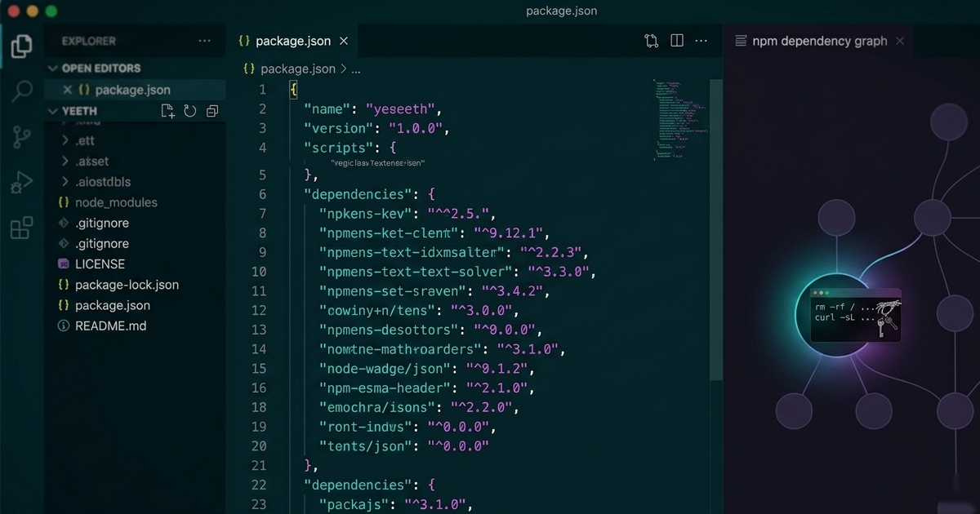
Task: Close the package.json editor tab
Action: click(344, 41)
